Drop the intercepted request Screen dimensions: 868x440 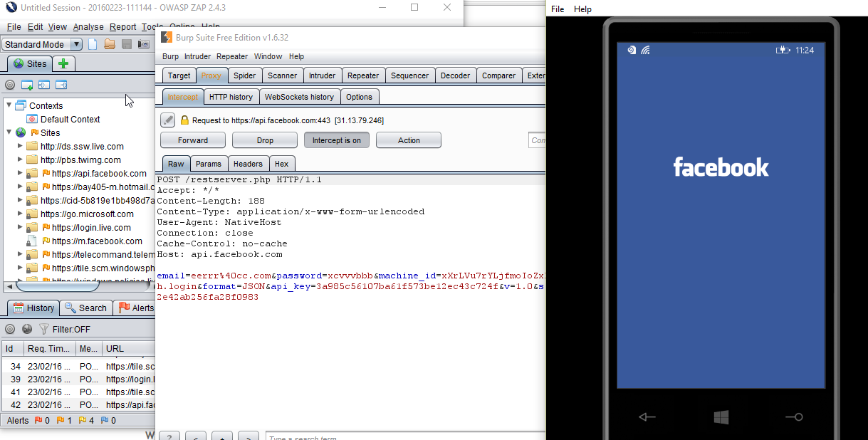265,140
